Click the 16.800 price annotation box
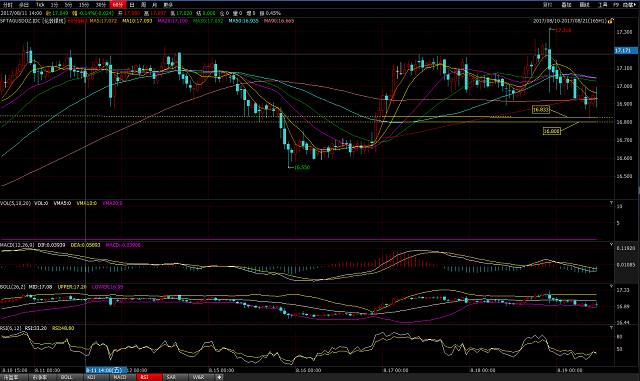Screen dimensions: 640x381 tap(552, 131)
